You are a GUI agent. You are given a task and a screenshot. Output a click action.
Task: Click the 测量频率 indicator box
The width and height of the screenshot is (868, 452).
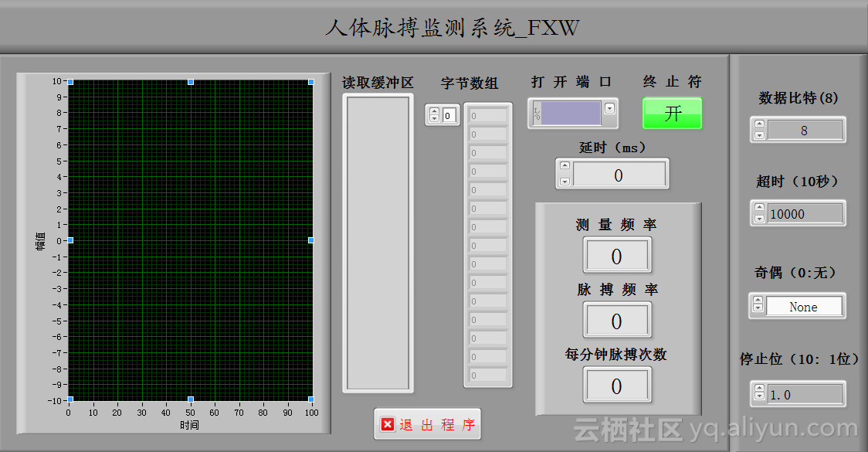(617, 255)
